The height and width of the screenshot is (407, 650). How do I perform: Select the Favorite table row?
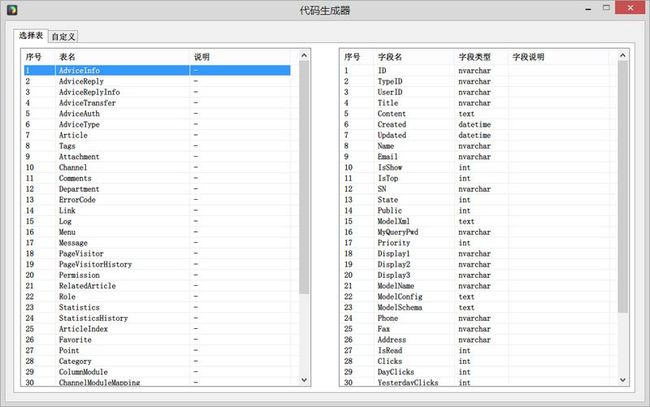[x=157, y=340]
